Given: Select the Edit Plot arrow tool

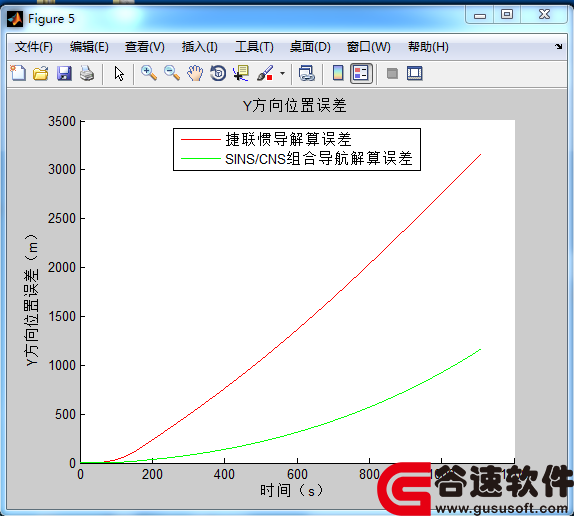Looking at the screenshot, I should [119, 74].
